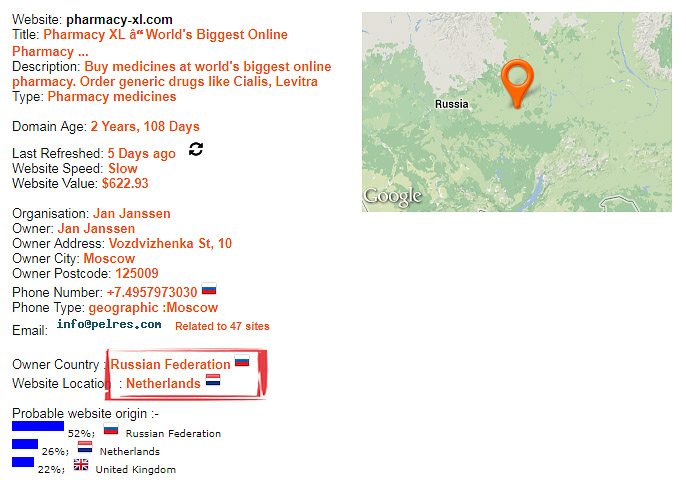This screenshot has height=480, width=686.
Task: Click the website value '$622.93'
Action: 125,183
